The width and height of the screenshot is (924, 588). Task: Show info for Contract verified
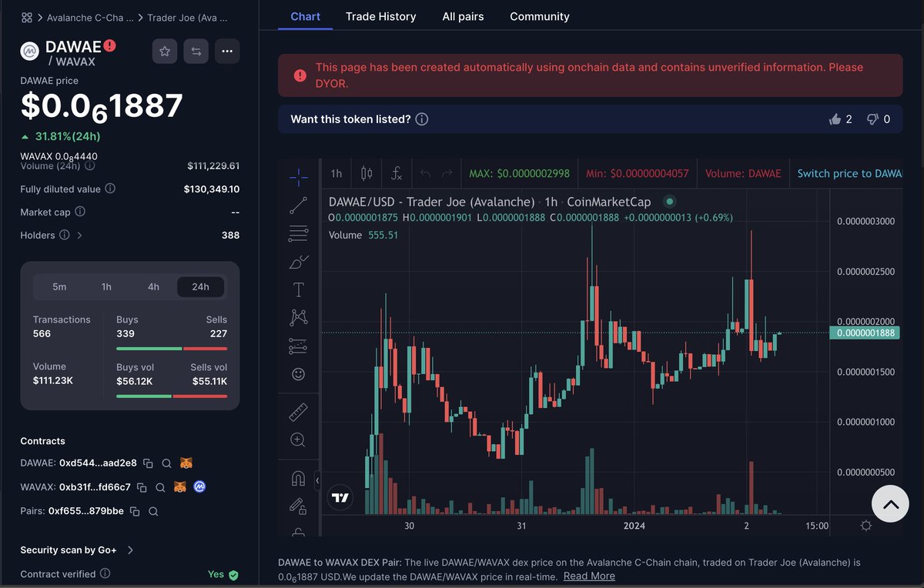(x=105, y=573)
